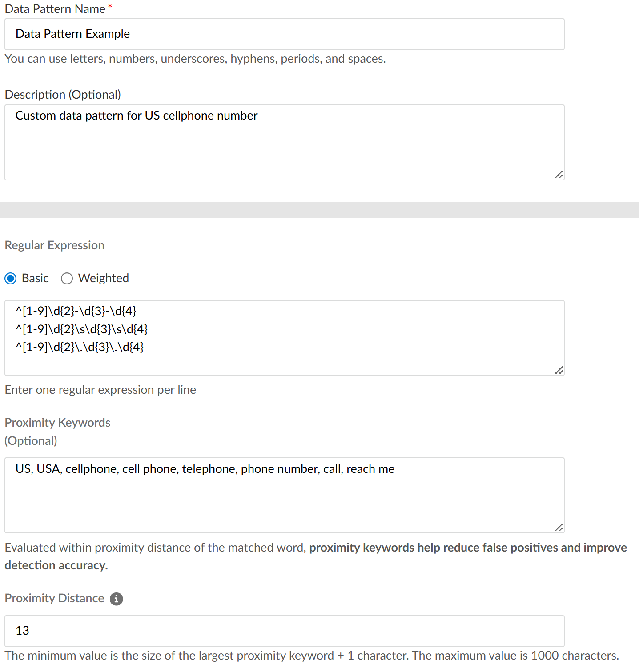Click the "Proximity Keywords" label
The image size is (639, 672).
57,423
